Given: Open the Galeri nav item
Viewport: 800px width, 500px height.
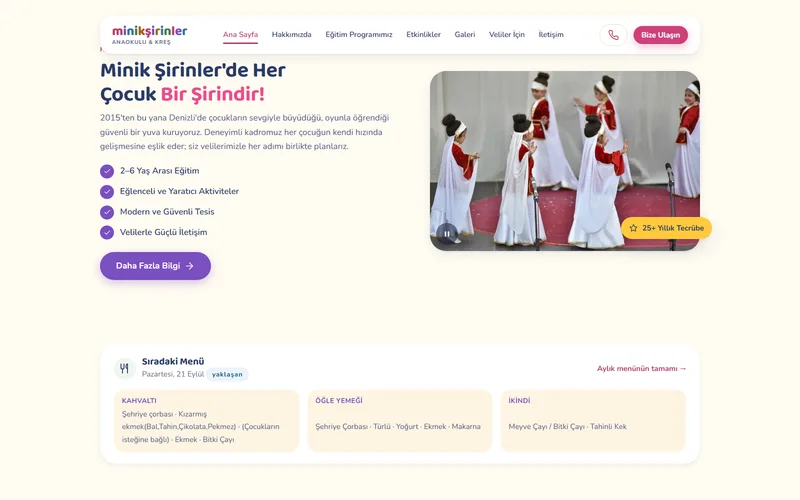Looking at the screenshot, I should click(465, 35).
